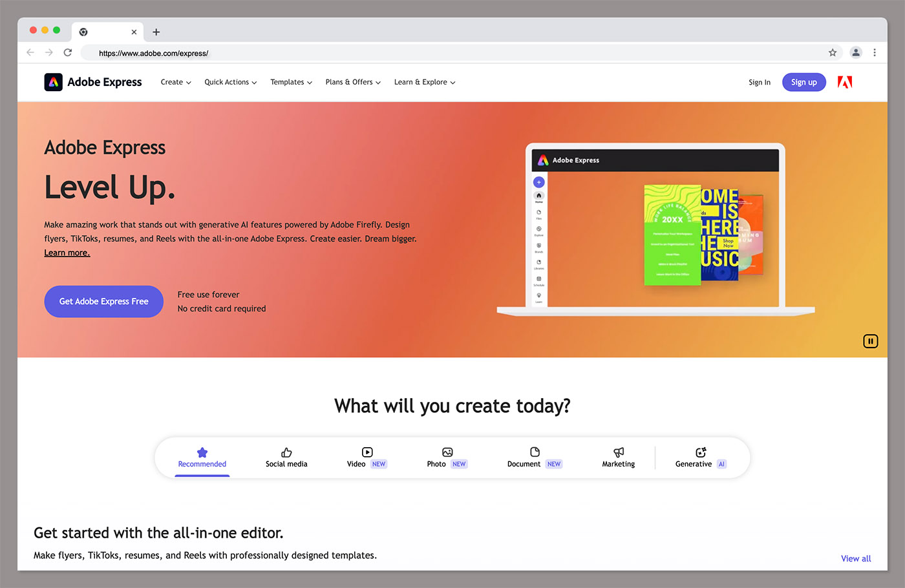The width and height of the screenshot is (905, 588).
Task: Click the Recommended star icon
Action: click(x=202, y=452)
